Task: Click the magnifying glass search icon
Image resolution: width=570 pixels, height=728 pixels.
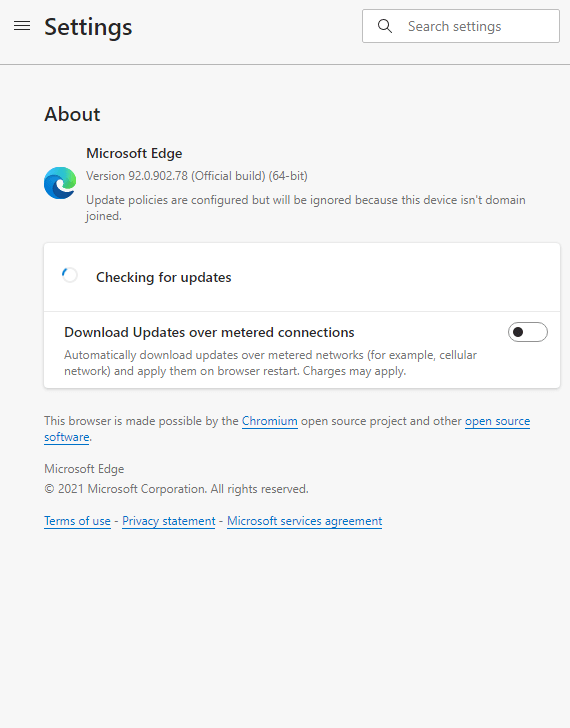Action: pyautogui.click(x=385, y=26)
